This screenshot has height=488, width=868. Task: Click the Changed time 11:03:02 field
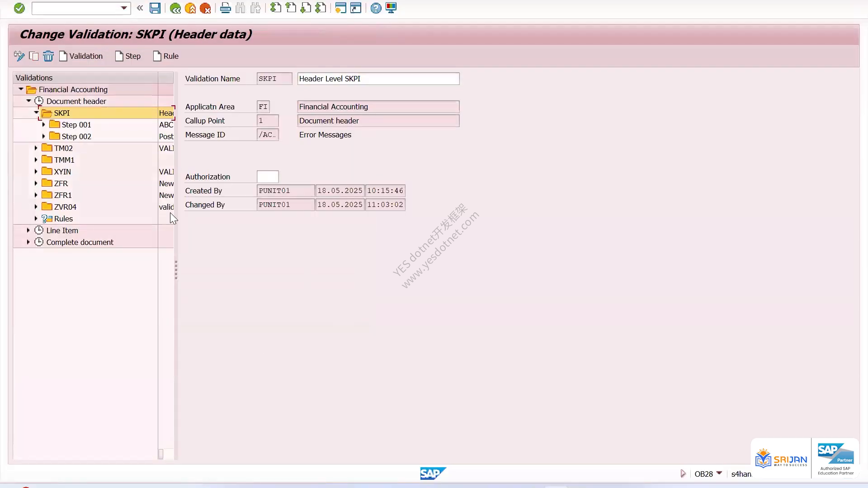tap(385, 205)
